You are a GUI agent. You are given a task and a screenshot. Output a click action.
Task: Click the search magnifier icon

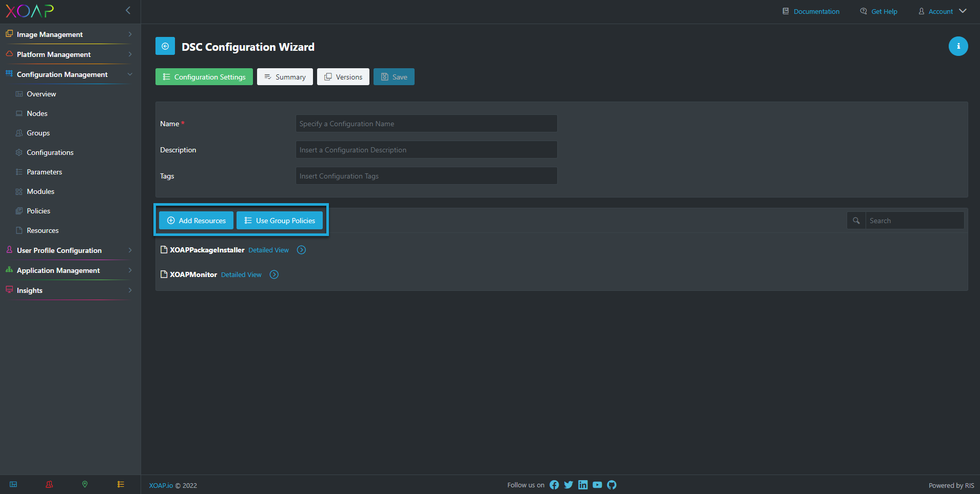pos(856,221)
